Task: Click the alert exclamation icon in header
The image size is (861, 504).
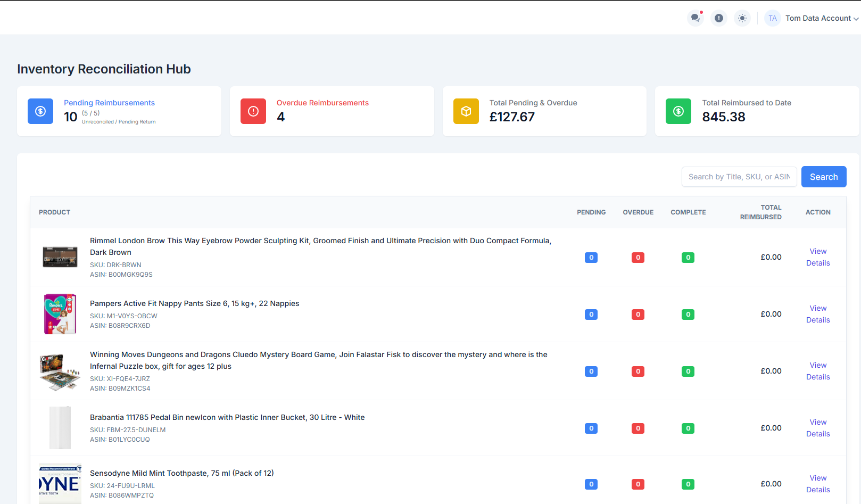Action: 719,18
